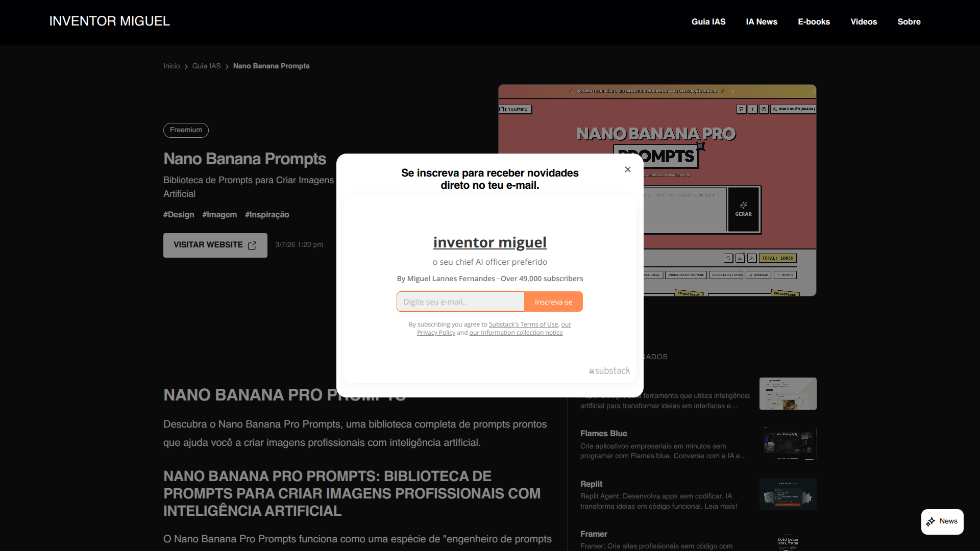Select the #Imagem tag
This screenshot has height=551, width=980.
[219, 215]
